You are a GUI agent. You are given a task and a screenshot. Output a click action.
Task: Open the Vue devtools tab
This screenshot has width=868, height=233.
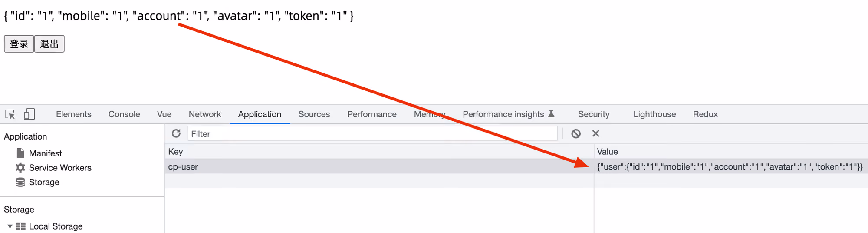[x=164, y=114]
